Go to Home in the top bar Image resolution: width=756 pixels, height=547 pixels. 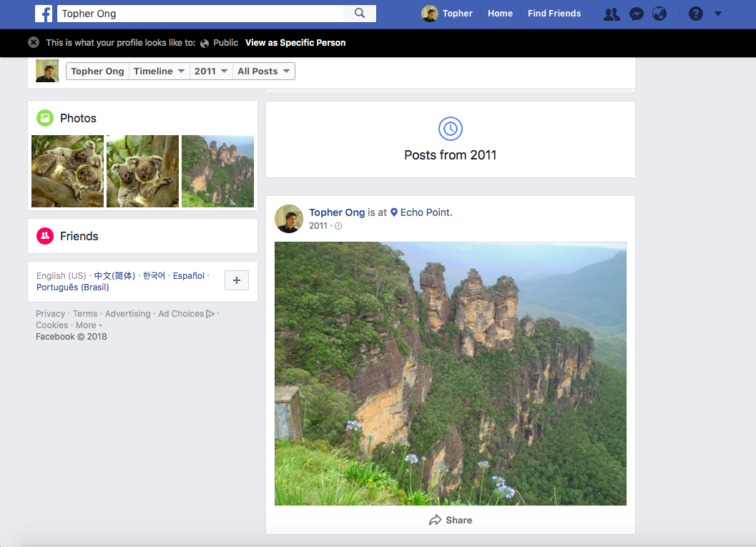point(500,14)
